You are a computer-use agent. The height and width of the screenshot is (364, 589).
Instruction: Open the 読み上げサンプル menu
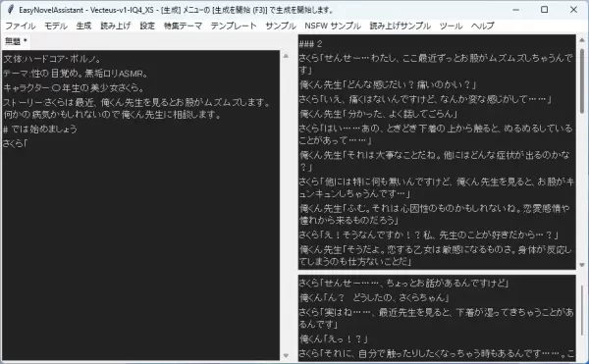click(401, 26)
